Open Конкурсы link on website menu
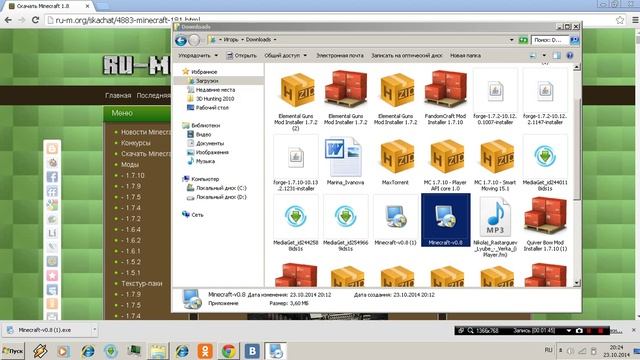Image resolution: width=640 pixels, height=360 pixels. [x=136, y=143]
